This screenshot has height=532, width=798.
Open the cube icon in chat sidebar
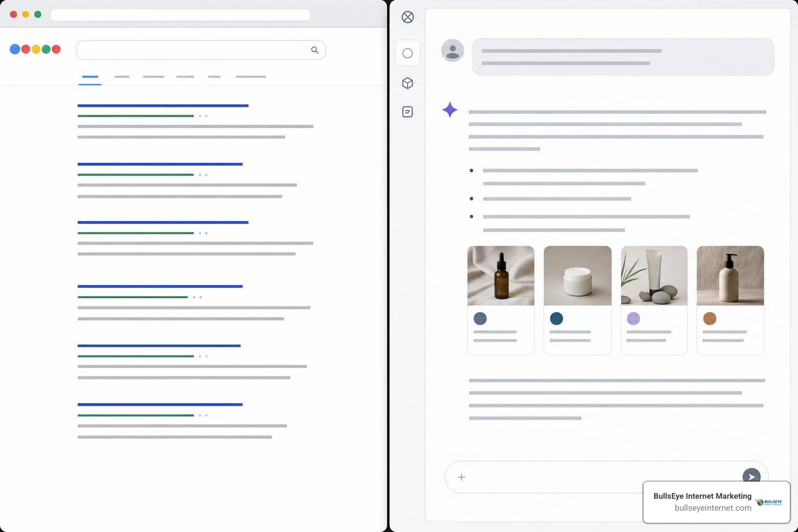(x=408, y=83)
